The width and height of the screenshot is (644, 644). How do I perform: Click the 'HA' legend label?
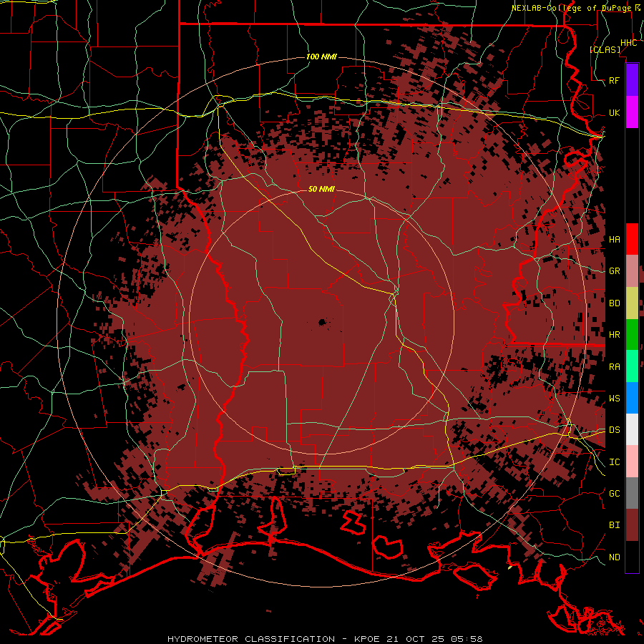pyautogui.click(x=615, y=239)
